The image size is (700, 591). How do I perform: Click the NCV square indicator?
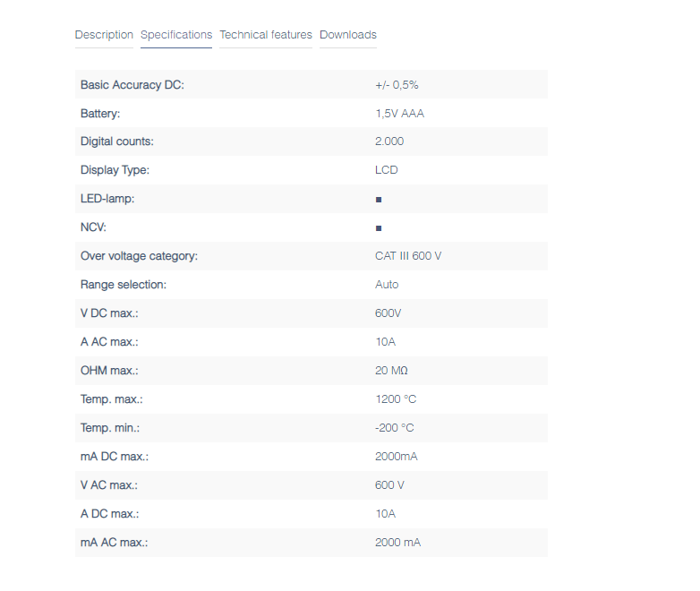(x=379, y=228)
